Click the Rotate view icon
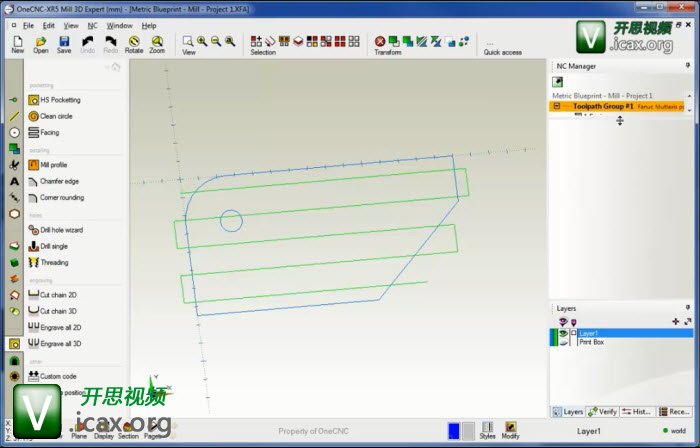Image resolution: width=700 pixels, height=448 pixels. pos(134,43)
